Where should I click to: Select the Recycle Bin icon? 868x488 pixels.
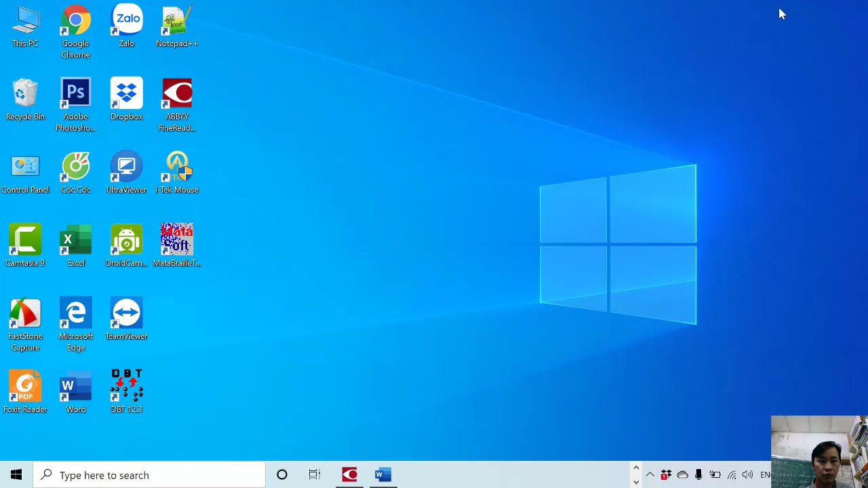[x=25, y=100]
